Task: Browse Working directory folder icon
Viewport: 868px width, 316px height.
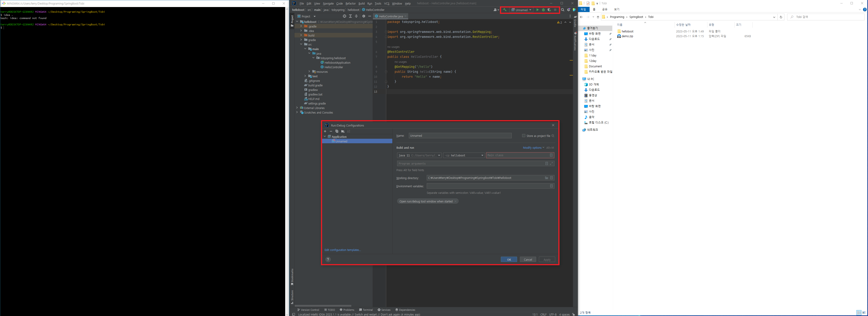Action: click(x=547, y=178)
